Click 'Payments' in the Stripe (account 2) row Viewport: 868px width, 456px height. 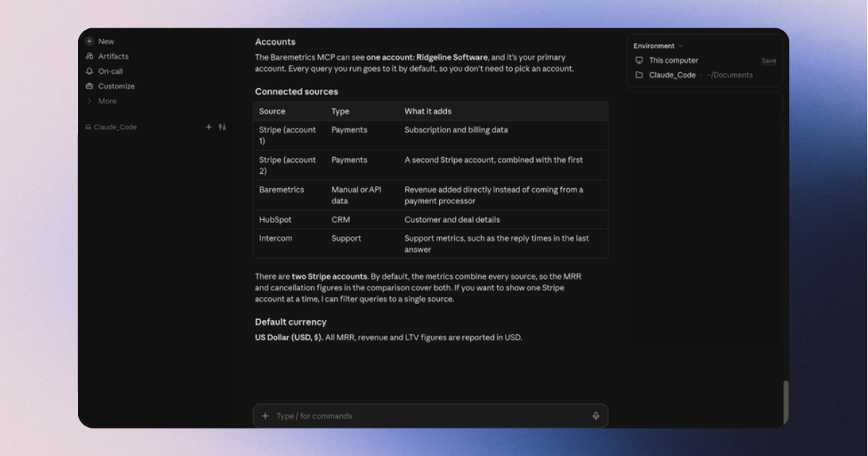point(349,160)
